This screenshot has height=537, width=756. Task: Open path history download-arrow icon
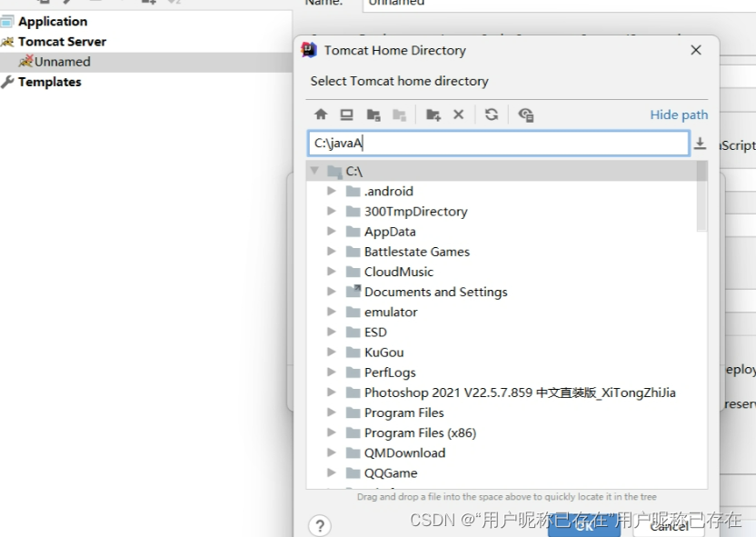[700, 144]
